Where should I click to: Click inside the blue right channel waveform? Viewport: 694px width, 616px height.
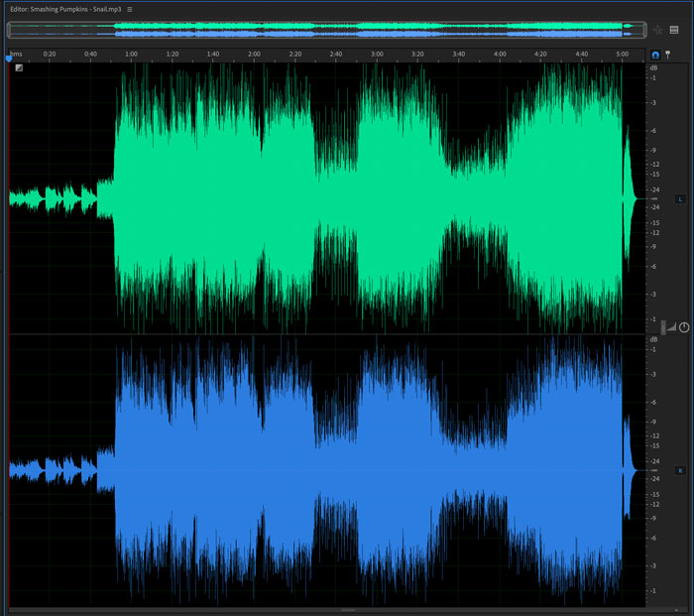[326, 470]
